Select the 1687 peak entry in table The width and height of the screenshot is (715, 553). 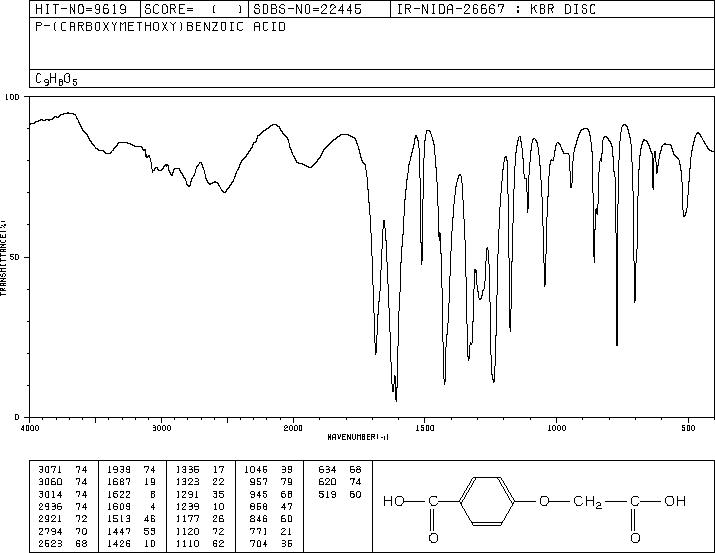click(131, 482)
